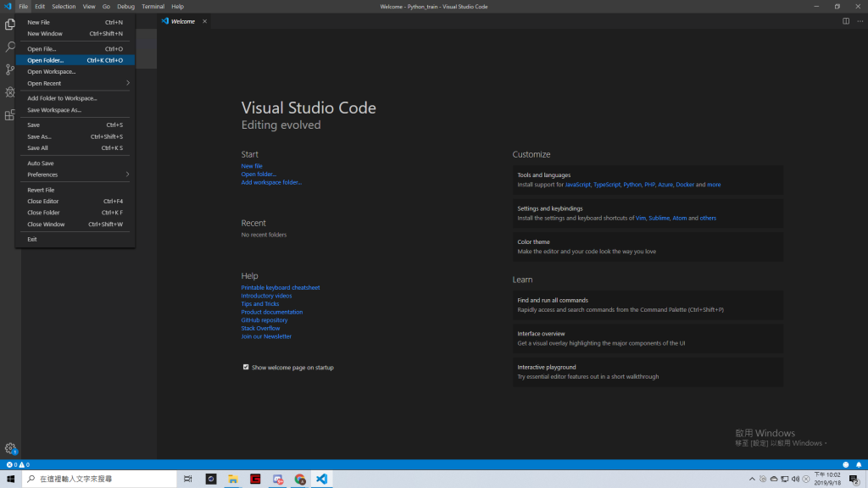Open GitHub repository link
This screenshot has height=488, width=868.
click(264, 319)
